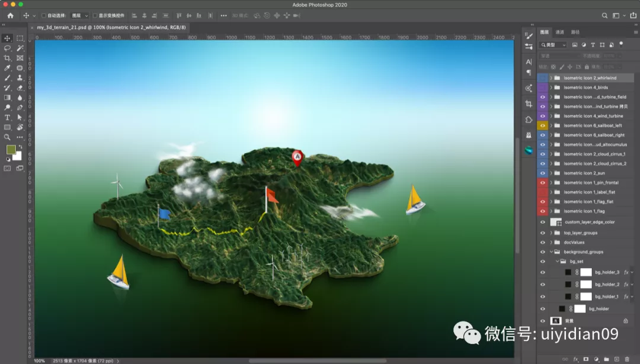Select the Move tool
Viewport: 640px width, 364px height.
point(7,38)
